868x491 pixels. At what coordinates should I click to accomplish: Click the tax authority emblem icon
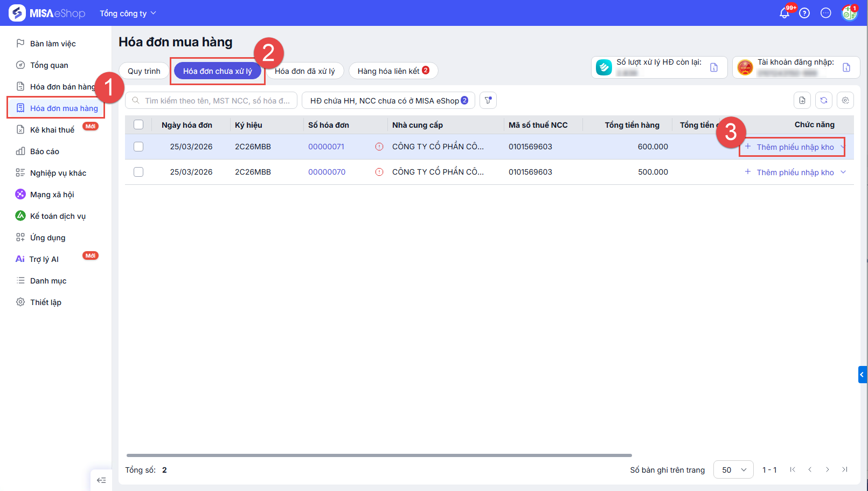click(x=745, y=67)
